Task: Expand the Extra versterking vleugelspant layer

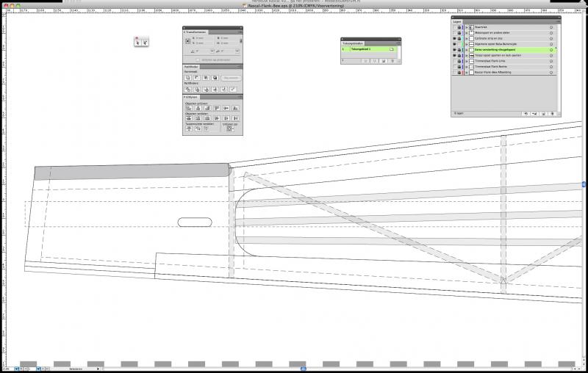Action: 467,50
